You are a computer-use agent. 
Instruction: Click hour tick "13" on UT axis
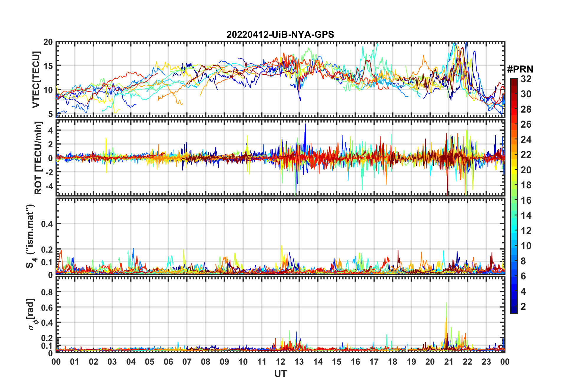click(x=299, y=362)
